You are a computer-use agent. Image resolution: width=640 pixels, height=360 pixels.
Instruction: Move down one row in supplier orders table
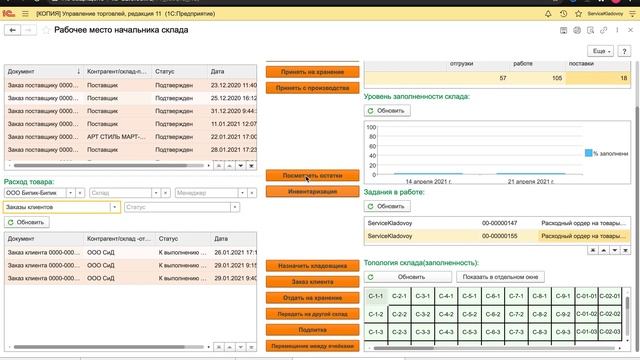240,166
